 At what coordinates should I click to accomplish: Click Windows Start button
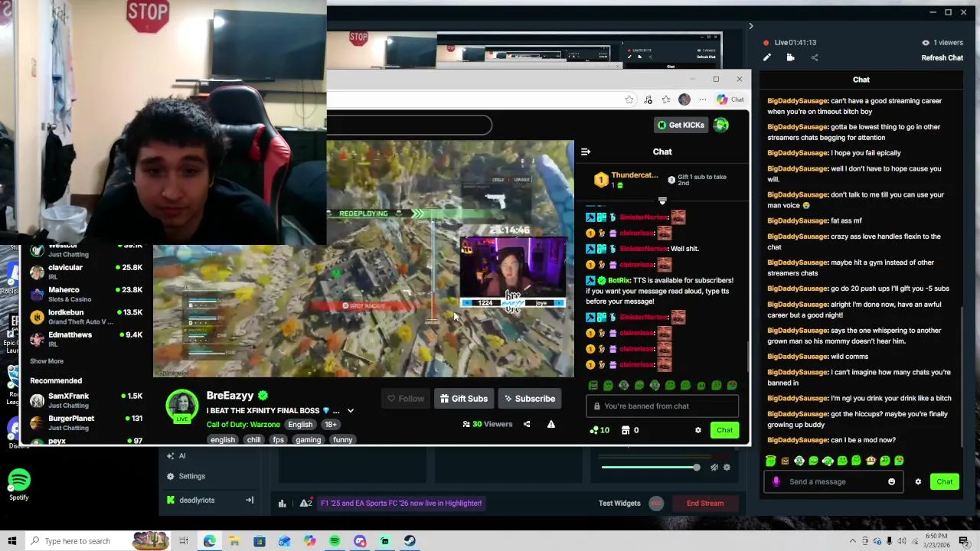tap(11, 541)
